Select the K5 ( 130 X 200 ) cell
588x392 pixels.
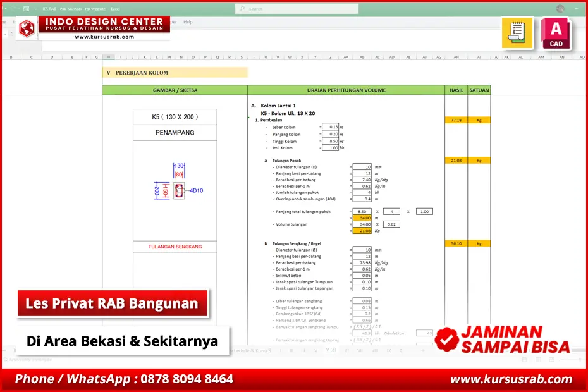pyautogui.click(x=175, y=117)
